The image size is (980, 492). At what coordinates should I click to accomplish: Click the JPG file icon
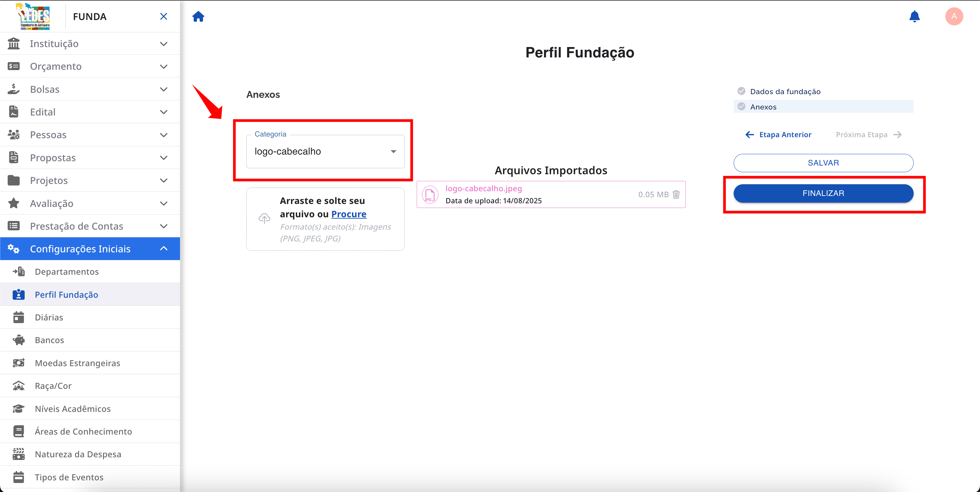(430, 195)
